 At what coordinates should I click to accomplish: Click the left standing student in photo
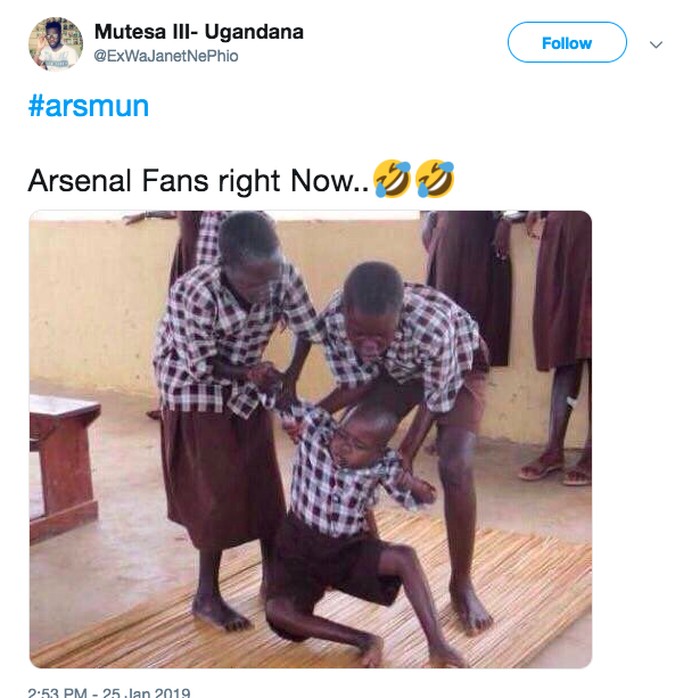[x=225, y=400]
